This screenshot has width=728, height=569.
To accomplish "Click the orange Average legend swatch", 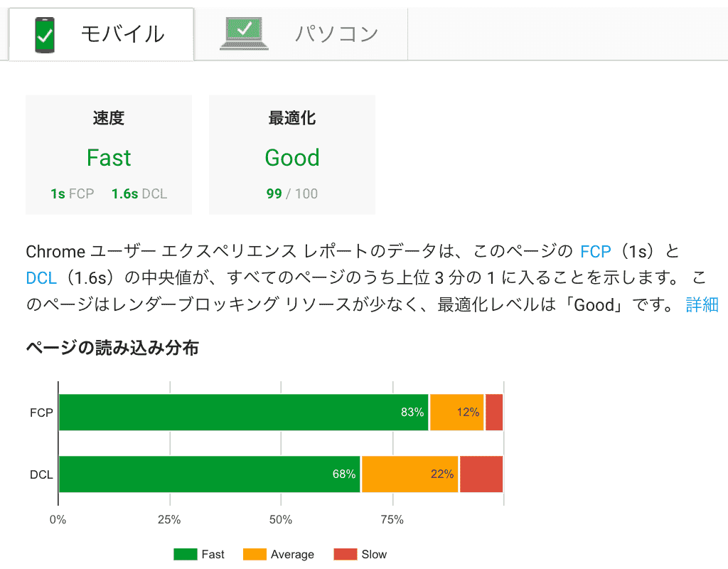I will (254, 554).
